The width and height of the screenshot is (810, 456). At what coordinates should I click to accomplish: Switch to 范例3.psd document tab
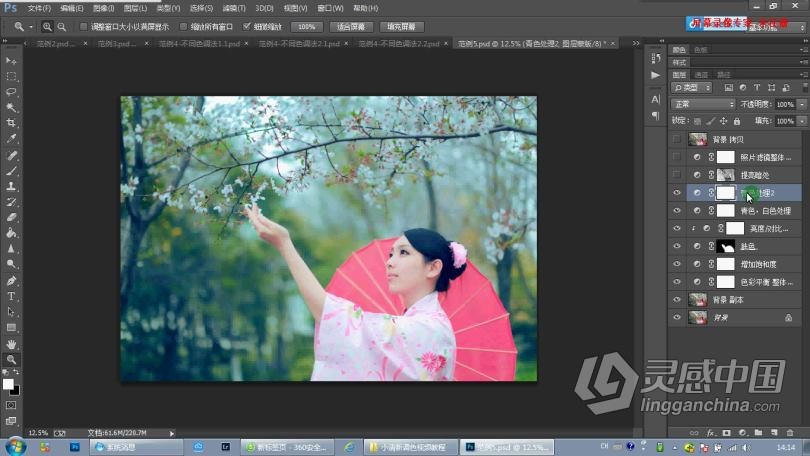click(117, 44)
